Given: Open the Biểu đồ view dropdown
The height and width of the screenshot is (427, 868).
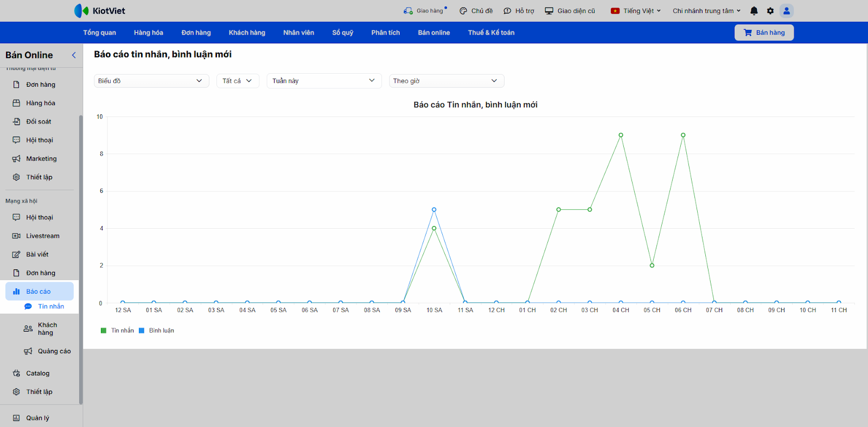Looking at the screenshot, I should tap(151, 81).
